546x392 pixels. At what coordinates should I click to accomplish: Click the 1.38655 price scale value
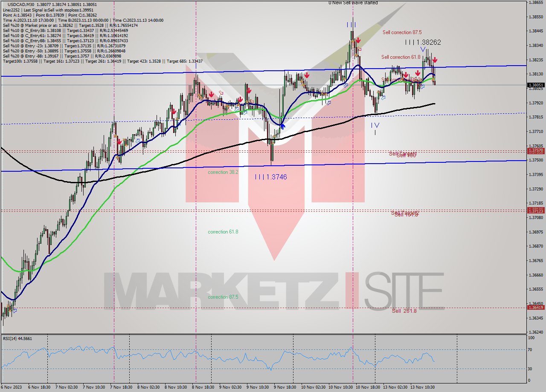coord(536,3)
